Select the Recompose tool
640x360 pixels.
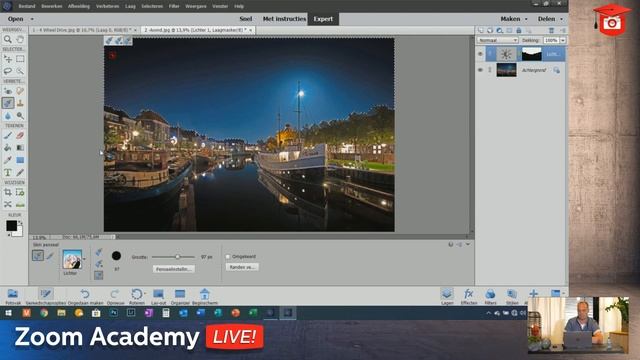point(20,192)
